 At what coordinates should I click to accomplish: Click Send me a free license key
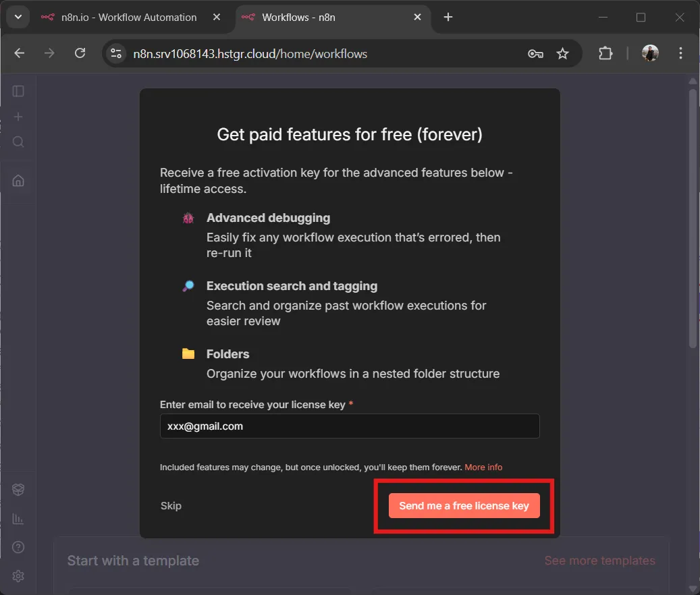[464, 505]
